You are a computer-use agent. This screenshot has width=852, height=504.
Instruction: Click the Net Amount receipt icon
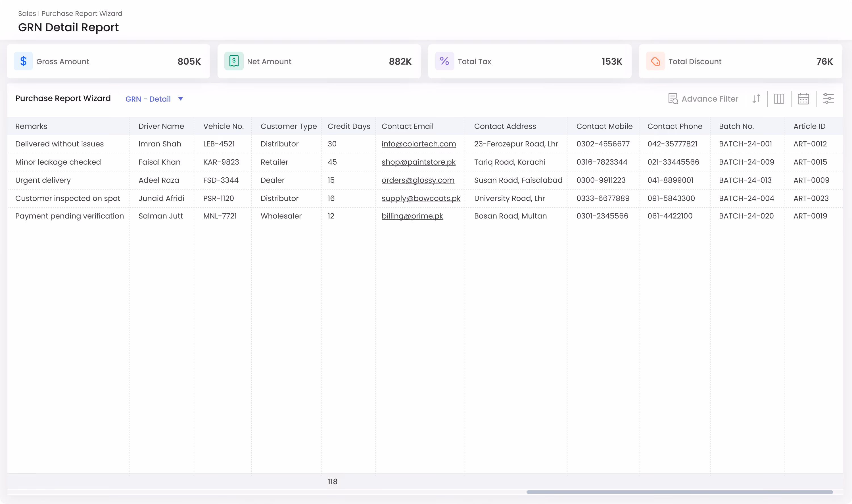234,61
